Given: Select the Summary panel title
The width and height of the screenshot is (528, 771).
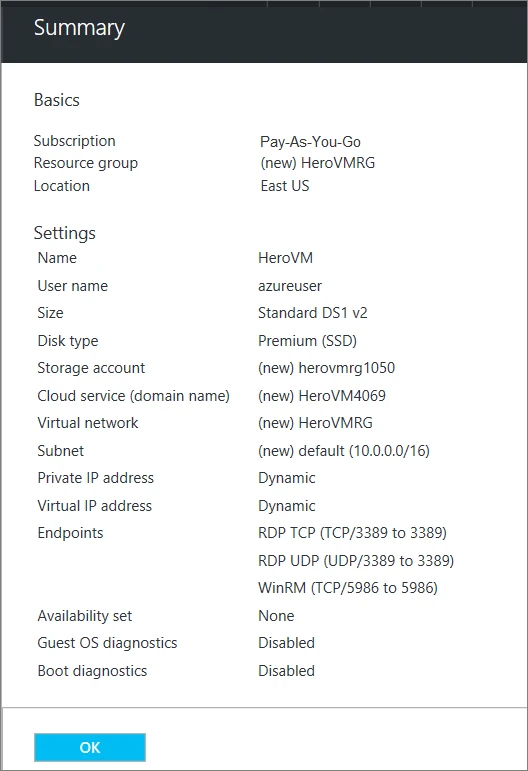Looking at the screenshot, I should pos(79,28).
